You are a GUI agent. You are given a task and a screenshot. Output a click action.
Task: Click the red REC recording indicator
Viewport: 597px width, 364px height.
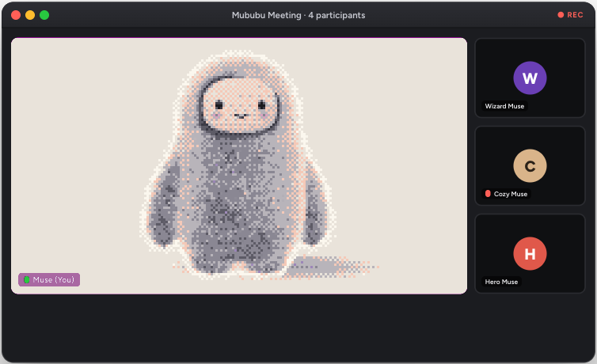[570, 15]
